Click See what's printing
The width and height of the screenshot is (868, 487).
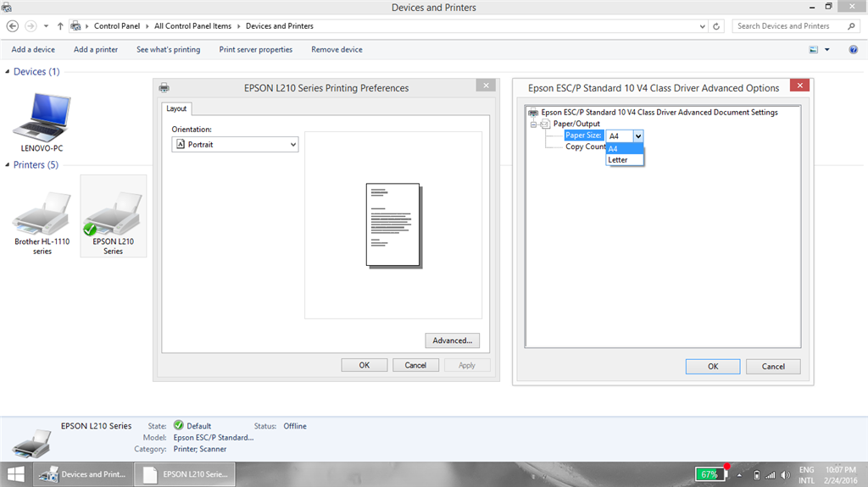pyautogui.click(x=169, y=50)
